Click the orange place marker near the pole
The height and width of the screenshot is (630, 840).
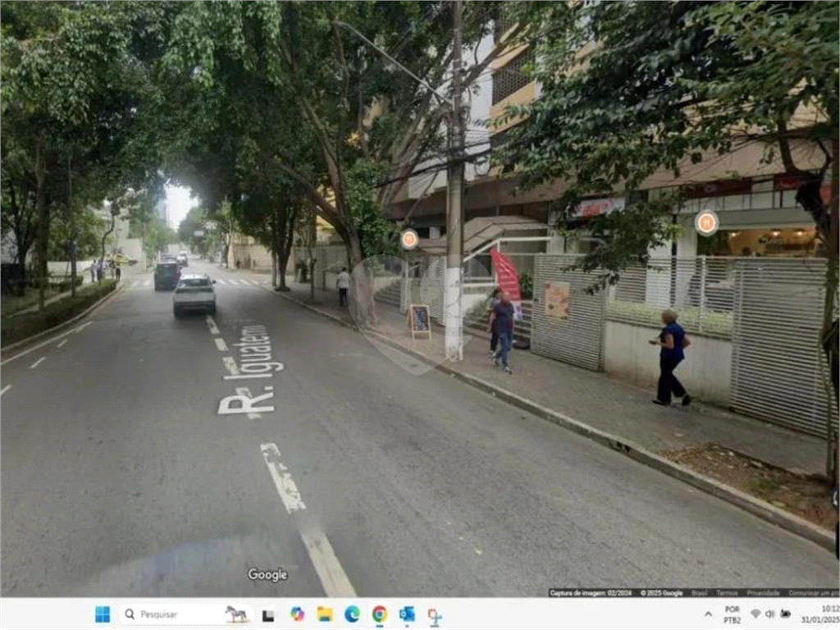(409, 239)
